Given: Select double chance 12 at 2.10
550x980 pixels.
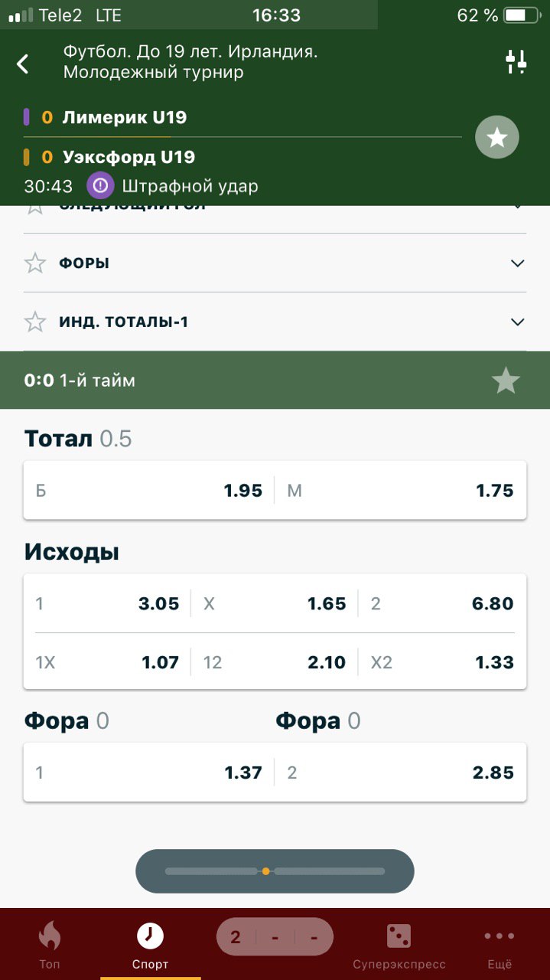Looking at the screenshot, I should (x=274, y=662).
